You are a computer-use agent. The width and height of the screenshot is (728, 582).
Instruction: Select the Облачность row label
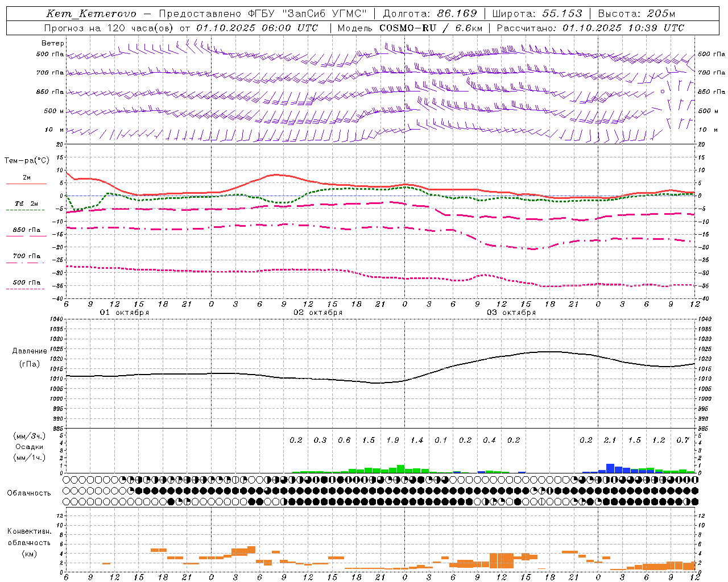[x=29, y=493]
